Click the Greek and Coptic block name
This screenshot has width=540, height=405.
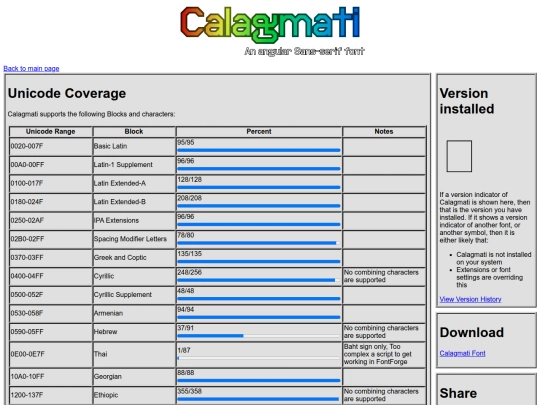coord(120,258)
